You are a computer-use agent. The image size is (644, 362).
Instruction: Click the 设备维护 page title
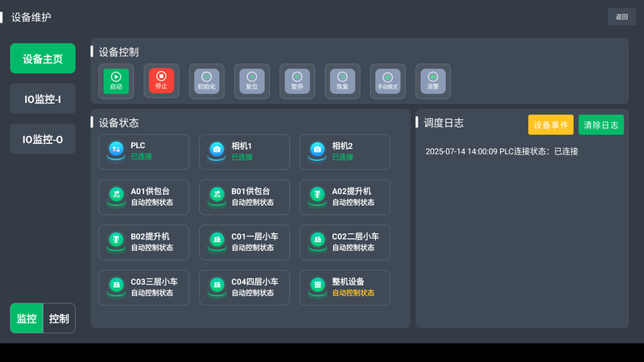pos(31,17)
